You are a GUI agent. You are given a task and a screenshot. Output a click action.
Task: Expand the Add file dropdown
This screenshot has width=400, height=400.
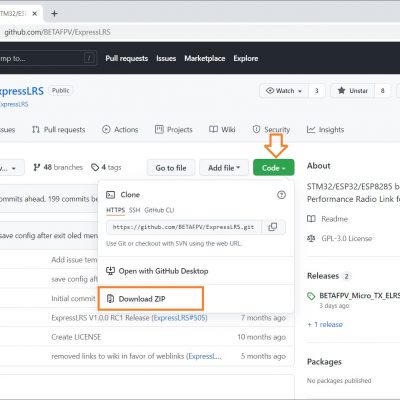(224, 168)
